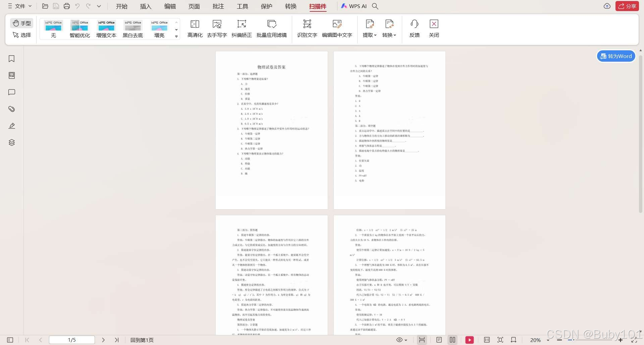Select the 手型 hand tool
This screenshot has width=644, height=345.
(22, 23)
